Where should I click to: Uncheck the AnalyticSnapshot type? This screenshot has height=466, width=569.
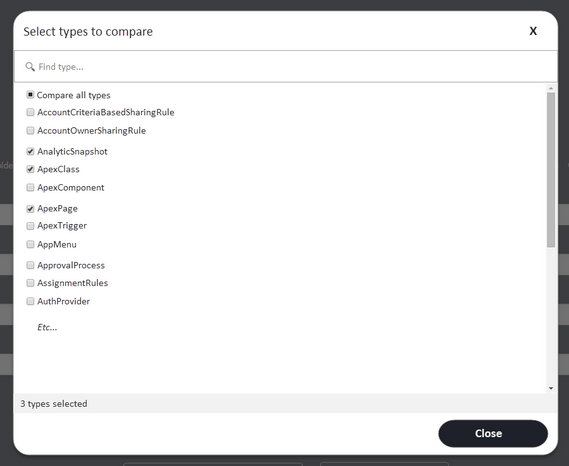coord(30,151)
